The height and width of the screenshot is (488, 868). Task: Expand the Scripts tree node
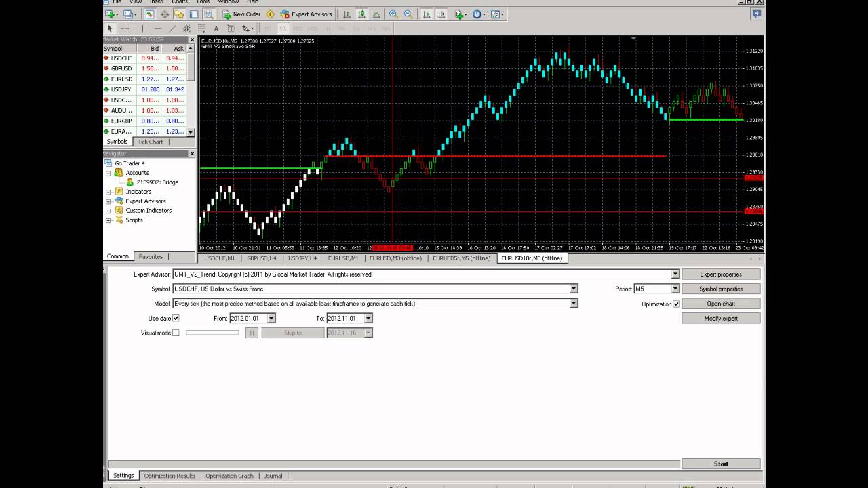tap(108, 220)
